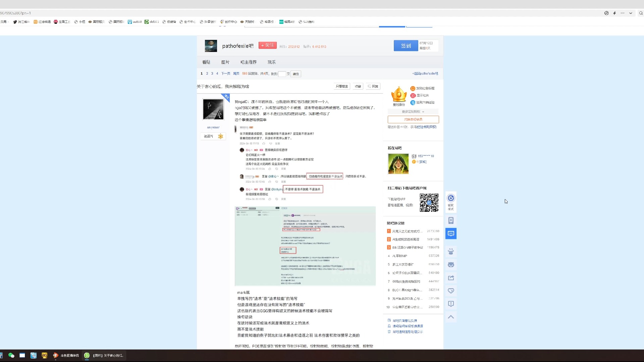The image size is (644, 362).
Task: Switch to the 吧主推荐 tab
Action: click(249, 62)
